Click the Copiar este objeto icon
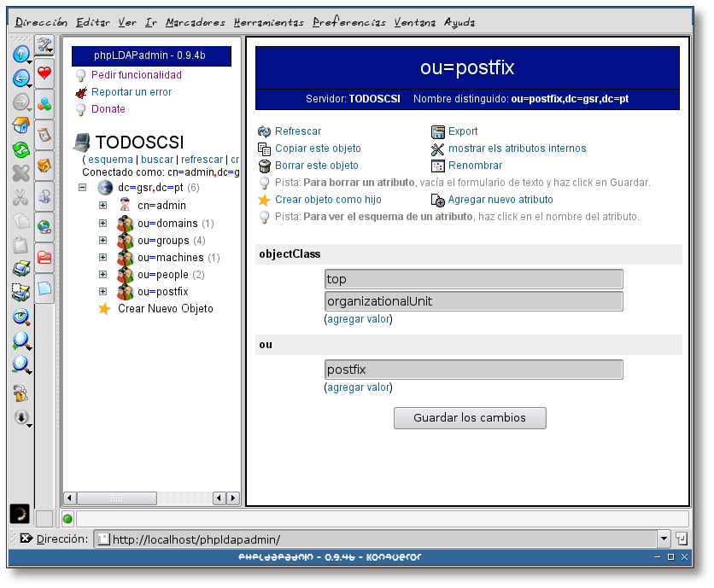714x588 pixels. [263, 149]
